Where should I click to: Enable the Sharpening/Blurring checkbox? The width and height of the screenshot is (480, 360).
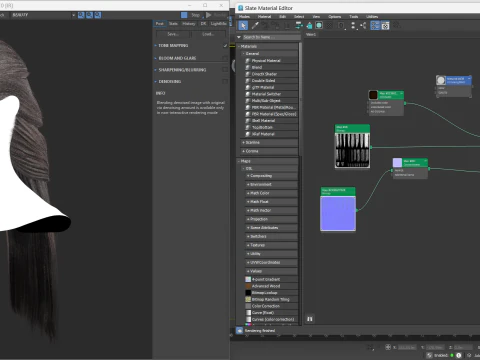click(225, 70)
